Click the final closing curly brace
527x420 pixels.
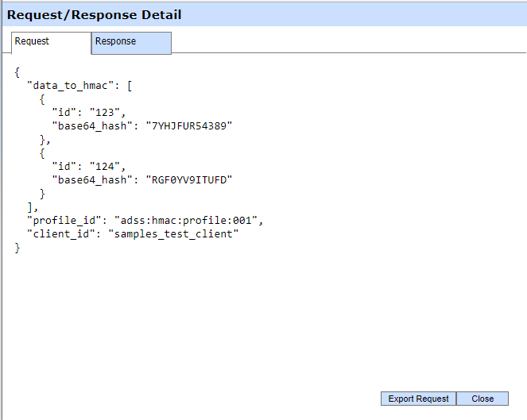[x=17, y=249]
